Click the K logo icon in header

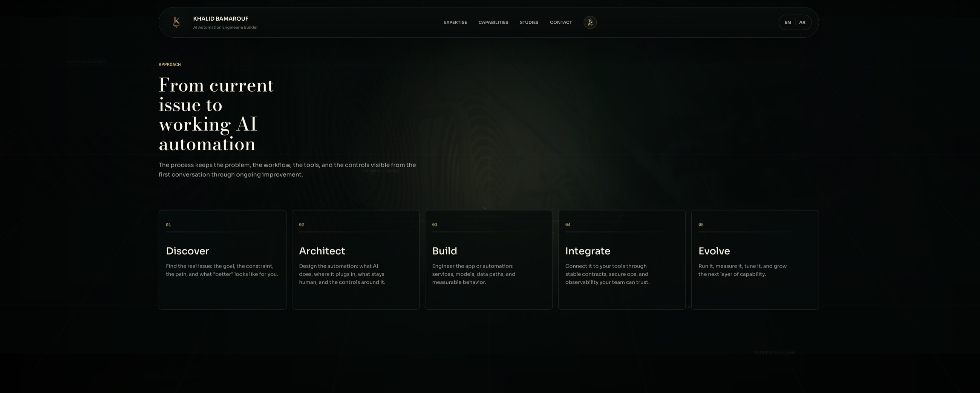coord(176,23)
